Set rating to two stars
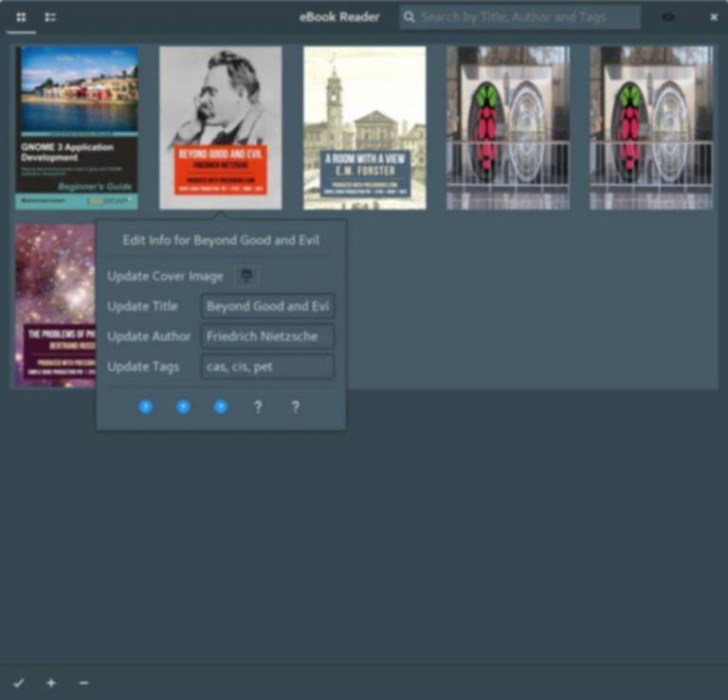The height and width of the screenshot is (700, 728). 183,407
